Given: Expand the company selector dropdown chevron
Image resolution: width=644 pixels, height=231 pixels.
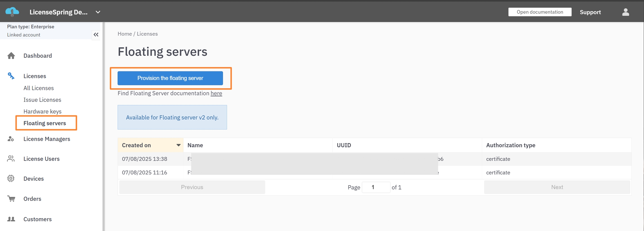Looking at the screenshot, I should click(x=98, y=12).
